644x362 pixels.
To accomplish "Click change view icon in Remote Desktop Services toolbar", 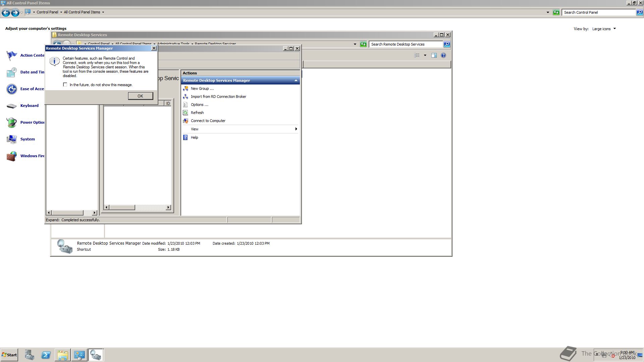I will tap(417, 55).
